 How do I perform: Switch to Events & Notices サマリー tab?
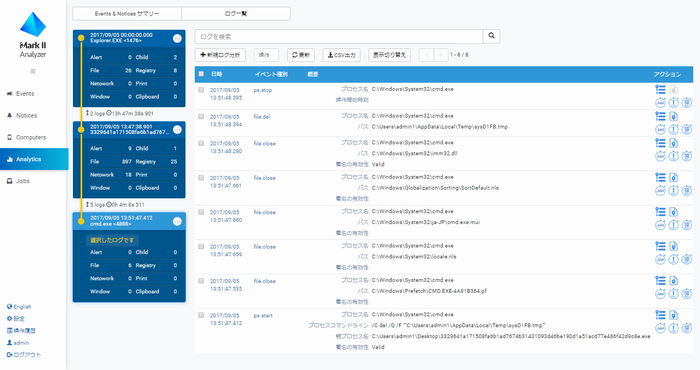pyautogui.click(x=127, y=13)
